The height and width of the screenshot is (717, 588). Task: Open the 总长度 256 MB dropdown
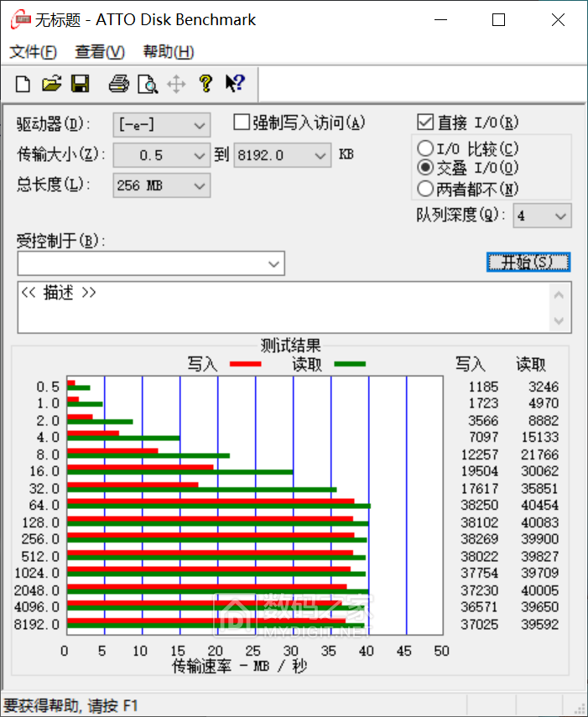point(200,186)
